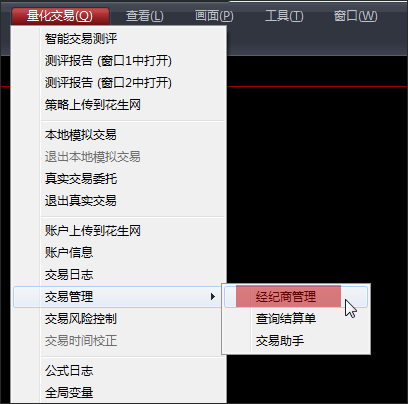Select 智能交易测评 menu entry
Viewport: 408px width, 404px height.
coord(119,39)
